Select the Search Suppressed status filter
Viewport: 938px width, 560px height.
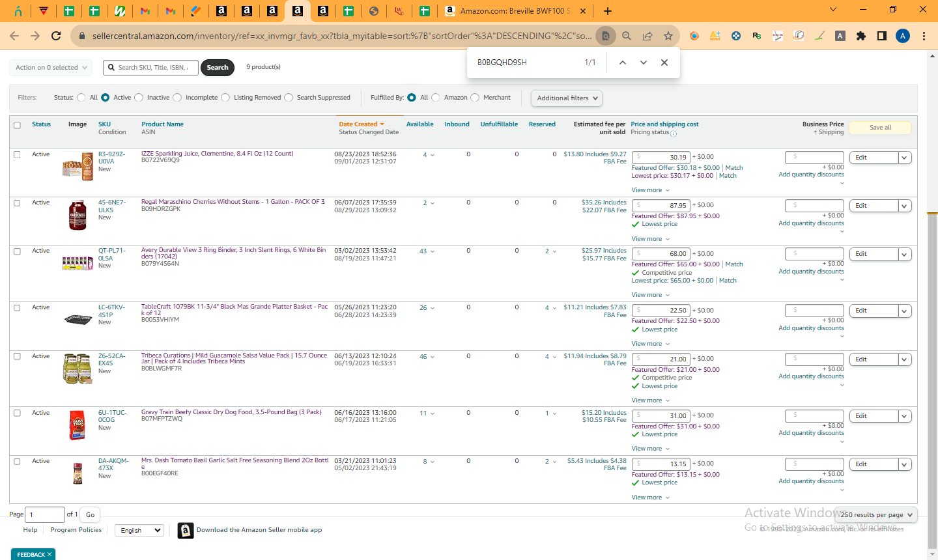(289, 98)
